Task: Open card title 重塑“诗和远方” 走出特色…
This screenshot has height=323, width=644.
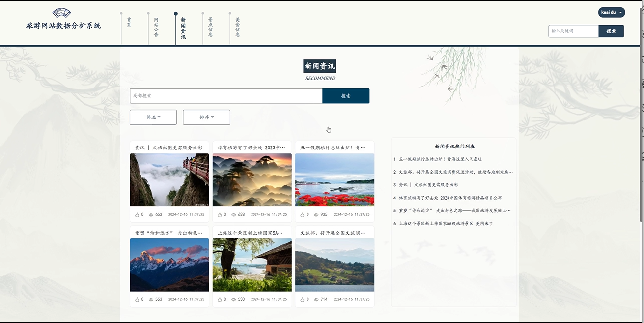Action: click(168, 233)
